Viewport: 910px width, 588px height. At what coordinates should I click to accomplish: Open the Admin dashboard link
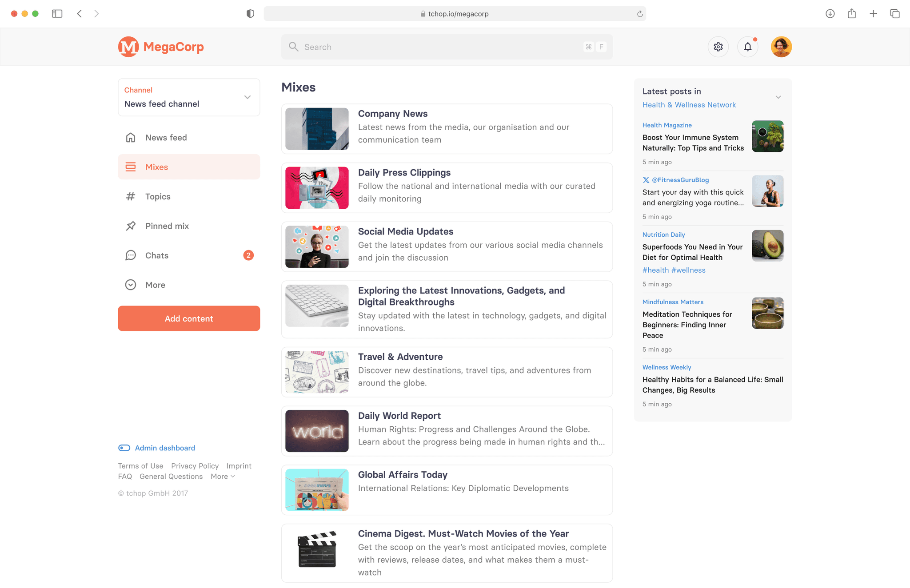[x=164, y=448]
